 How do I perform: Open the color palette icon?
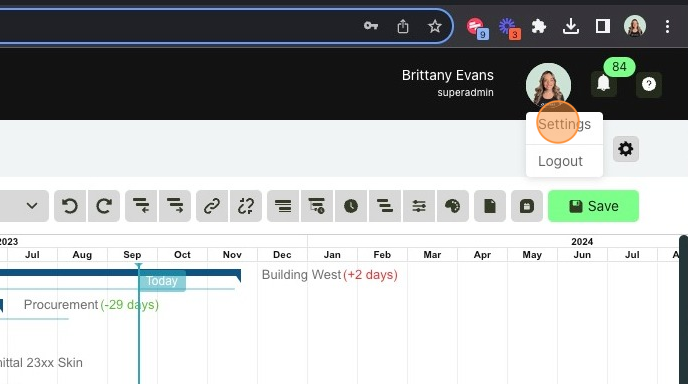click(452, 206)
